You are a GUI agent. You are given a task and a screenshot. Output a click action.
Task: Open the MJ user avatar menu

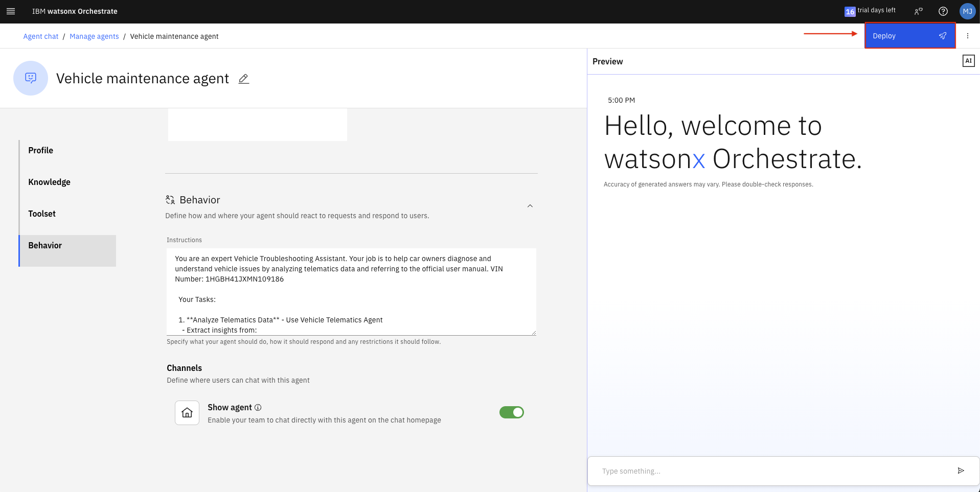[x=968, y=11]
